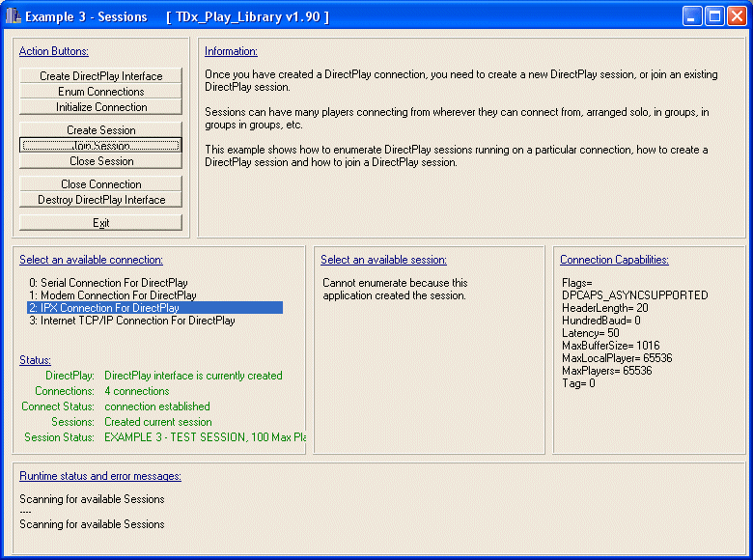The image size is (753, 560).
Task: Click 'MaxPlayers= 65536' capability
Action: tap(607, 370)
